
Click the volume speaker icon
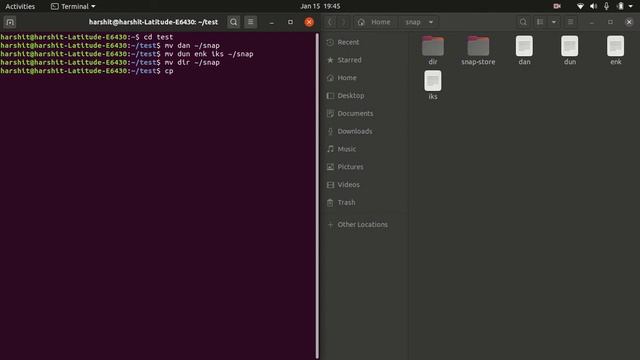pyautogui.click(x=593, y=6)
